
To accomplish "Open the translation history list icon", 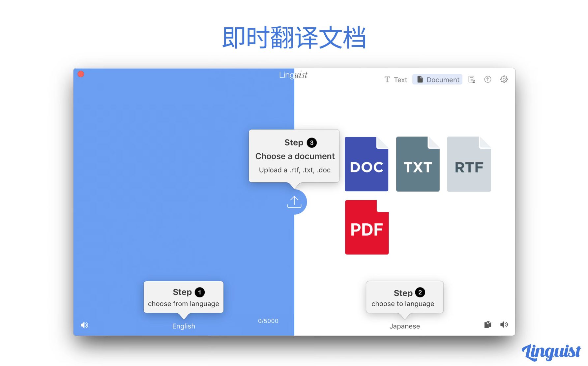I will click(472, 79).
